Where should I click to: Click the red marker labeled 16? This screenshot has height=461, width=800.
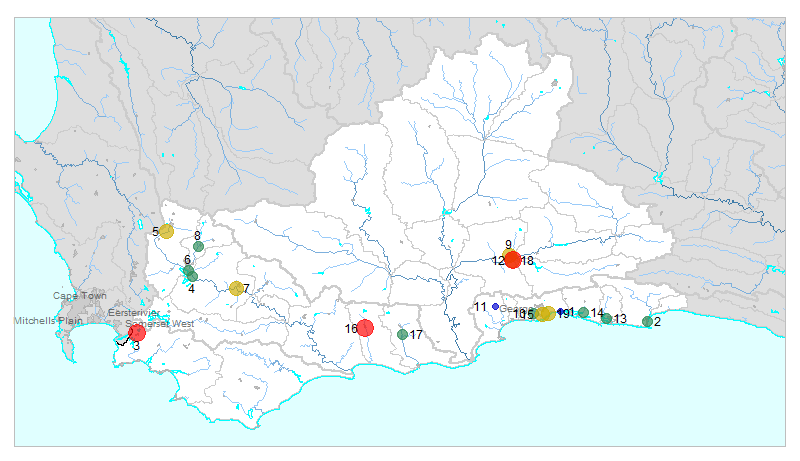365,328
